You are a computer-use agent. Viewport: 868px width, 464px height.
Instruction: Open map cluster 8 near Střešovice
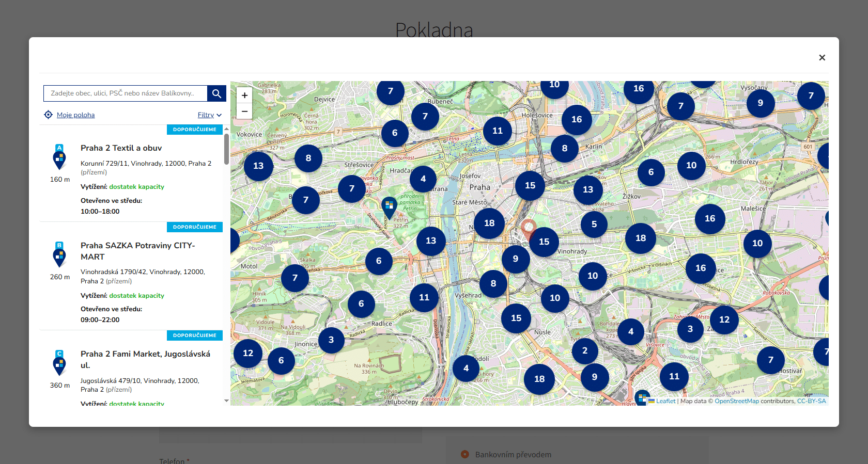(308, 158)
